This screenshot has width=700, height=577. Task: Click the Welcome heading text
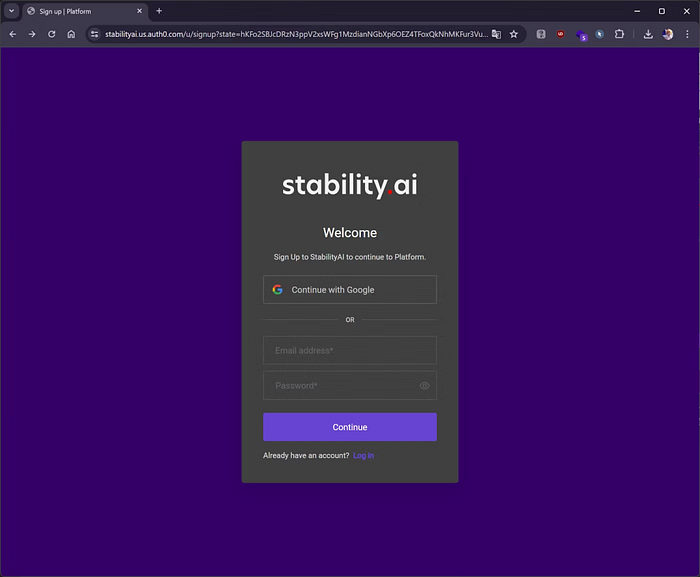tap(350, 233)
